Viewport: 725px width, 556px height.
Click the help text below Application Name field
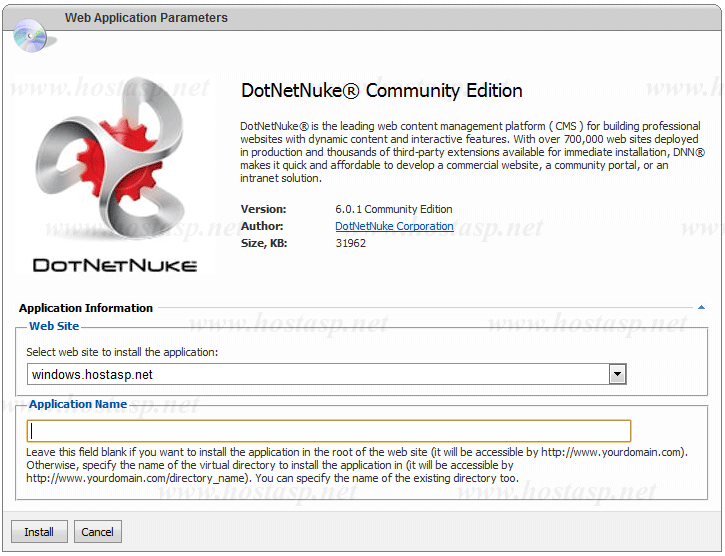357,465
